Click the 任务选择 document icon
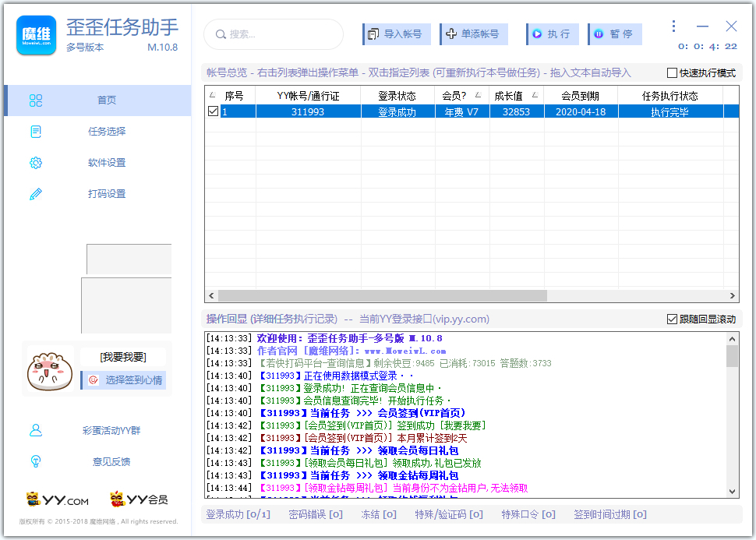Viewport: 756px width, 540px height. 36,131
